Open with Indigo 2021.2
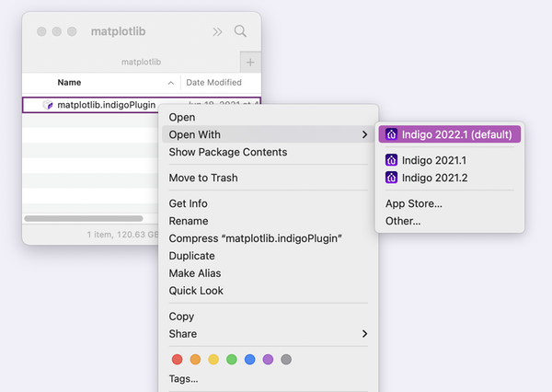 [450, 178]
